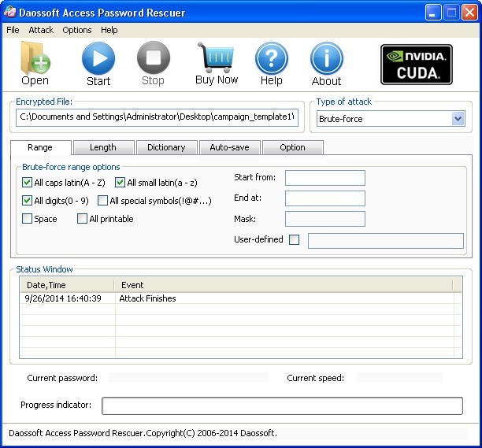Image resolution: width=482 pixels, height=448 pixels.
Task: Open the File menu
Action: click(x=13, y=30)
